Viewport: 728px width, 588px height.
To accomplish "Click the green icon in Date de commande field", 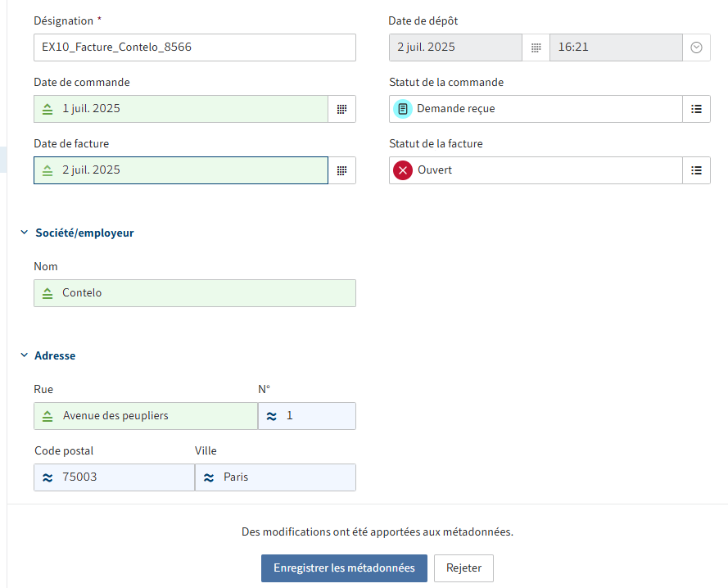I will pos(47,109).
